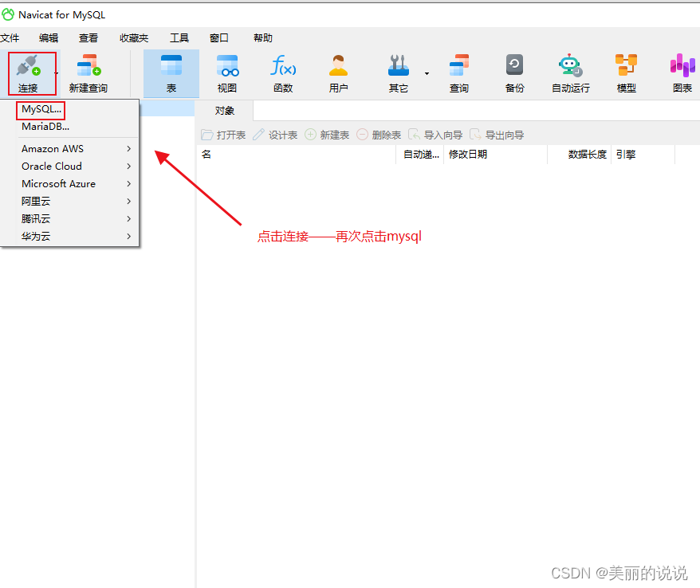Open the 新建查询 new query tool
Screen dimensions: 700x588
(x=88, y=73)
